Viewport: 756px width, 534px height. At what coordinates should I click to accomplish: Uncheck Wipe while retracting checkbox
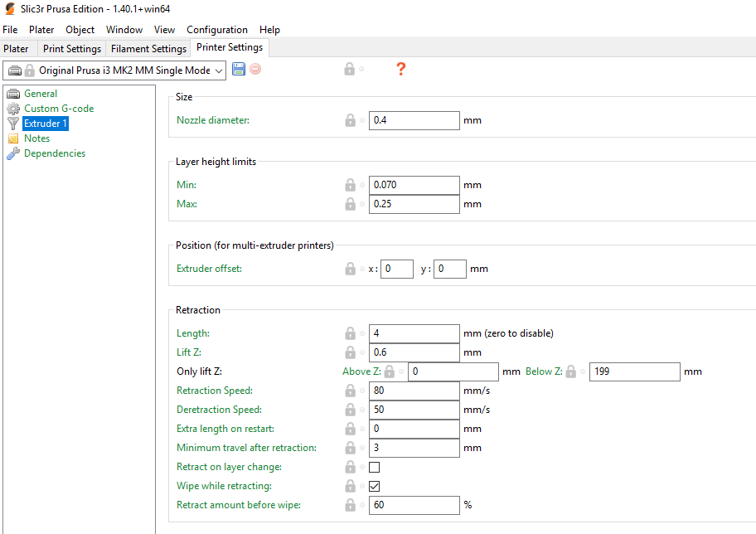[374, 486]
